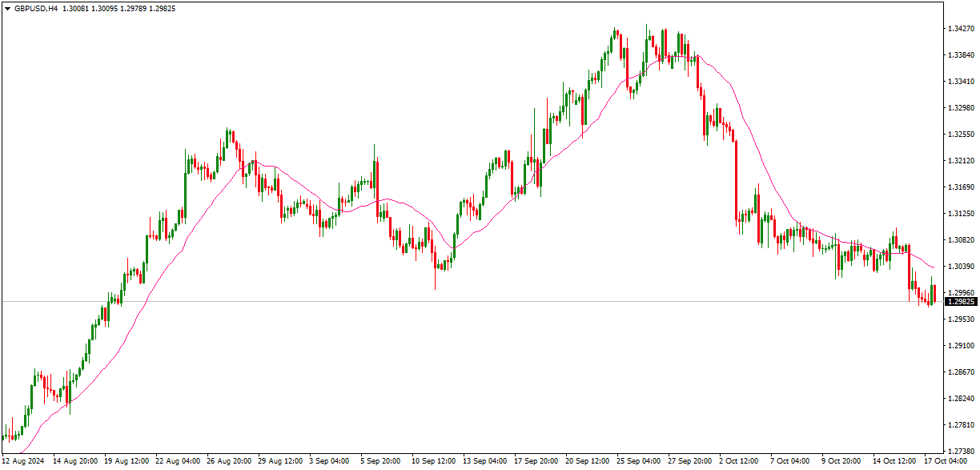Click the 1.32120 price axis label
This screenshot has width=980, height=470.
point(960,161)
